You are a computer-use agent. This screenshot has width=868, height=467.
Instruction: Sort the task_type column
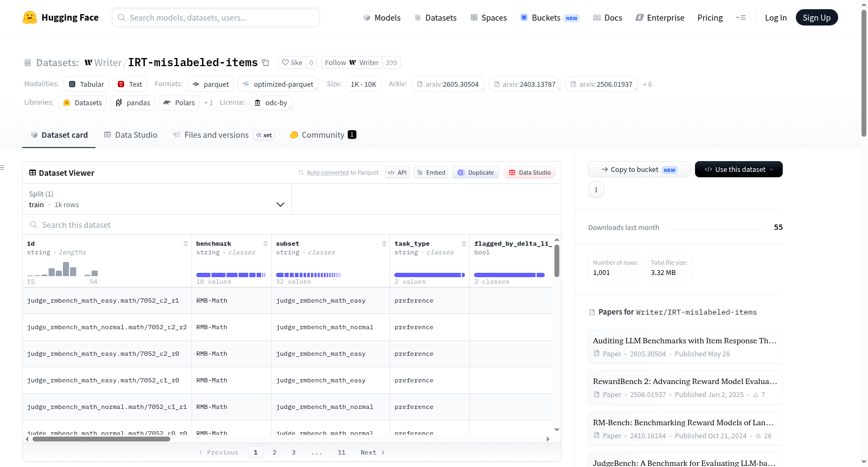click(x=464, y=244)
